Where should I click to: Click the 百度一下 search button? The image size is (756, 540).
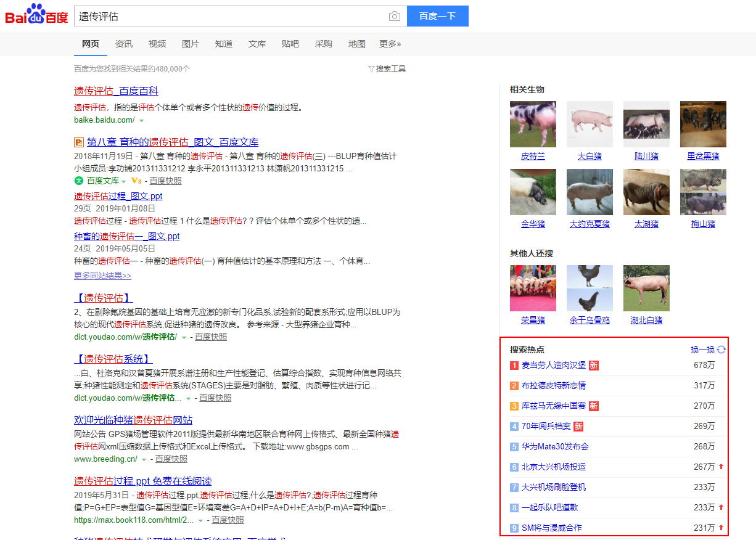[x=437, y=16]
